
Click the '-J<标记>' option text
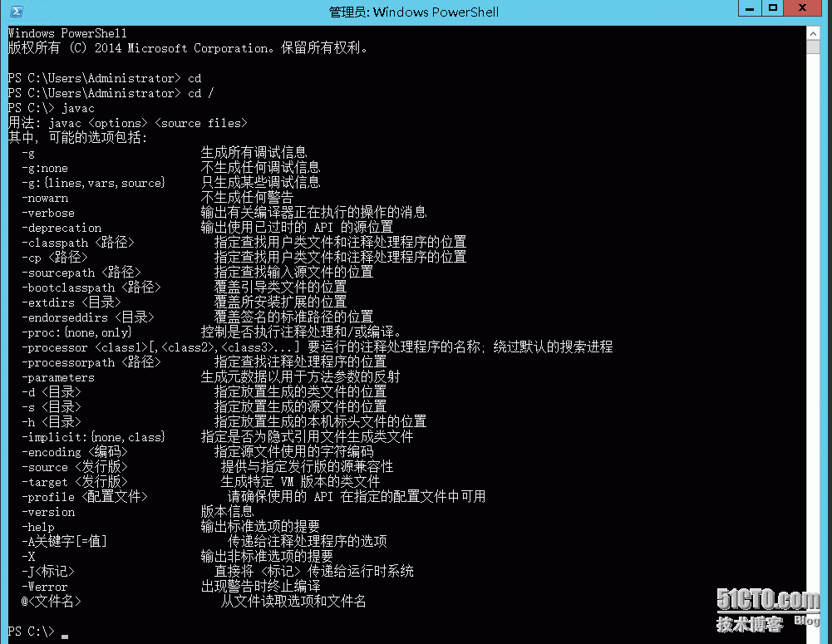[47, 572]
